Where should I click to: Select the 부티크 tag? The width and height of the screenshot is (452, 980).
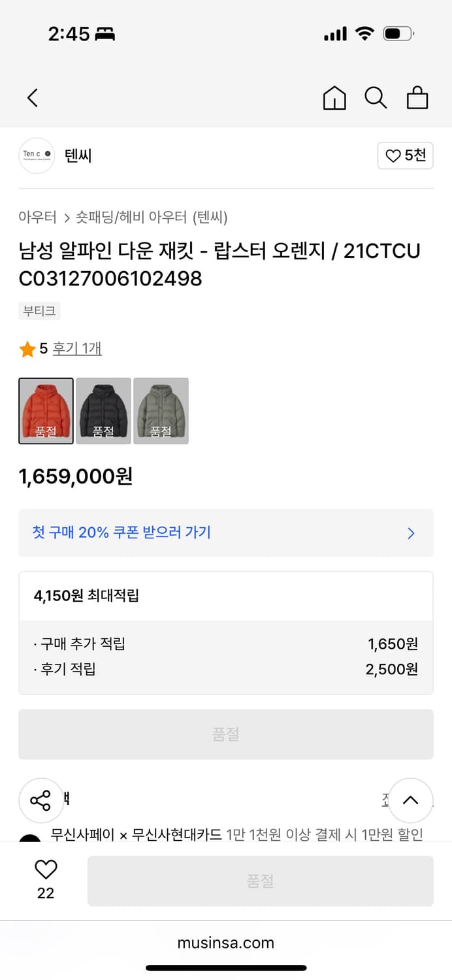(x=39, y=312)
